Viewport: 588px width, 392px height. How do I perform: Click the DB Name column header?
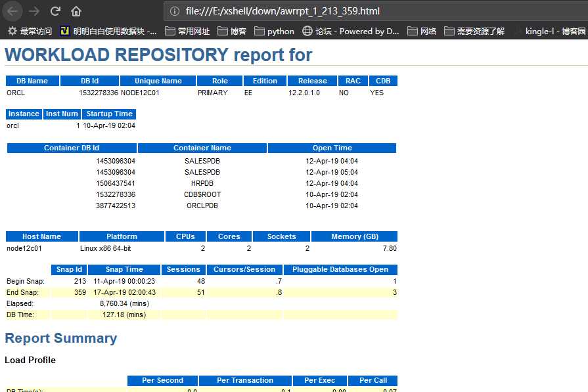pyautogui.click(x=32, y=81)
